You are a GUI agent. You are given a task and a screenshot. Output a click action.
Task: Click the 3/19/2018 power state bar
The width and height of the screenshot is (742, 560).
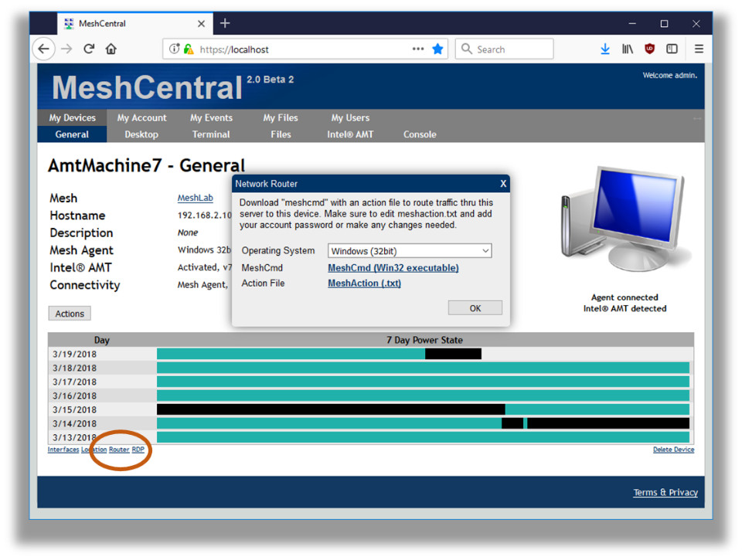tap(318, 355)
